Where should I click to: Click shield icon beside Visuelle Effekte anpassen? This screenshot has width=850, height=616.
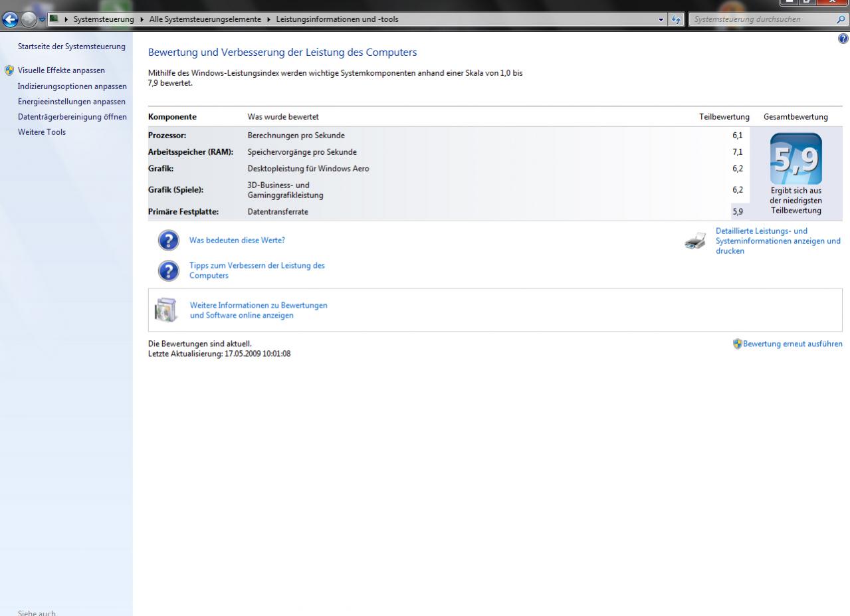[9, 70]
